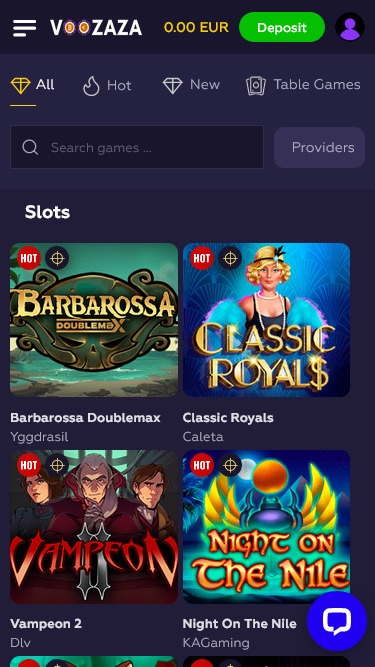Click the 0.00 EUR balance
The image size is (375, 667).
pos(196,28)
